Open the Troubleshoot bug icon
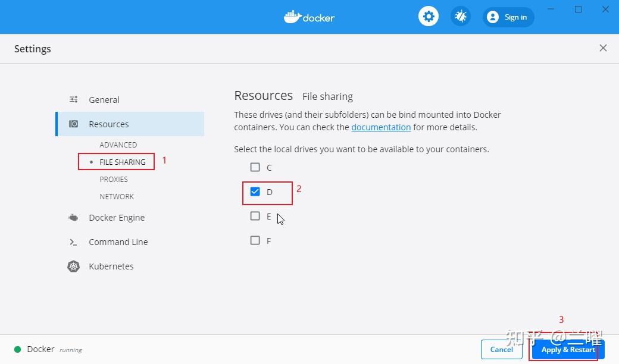619x364 pixels. (x=460, y=17)
